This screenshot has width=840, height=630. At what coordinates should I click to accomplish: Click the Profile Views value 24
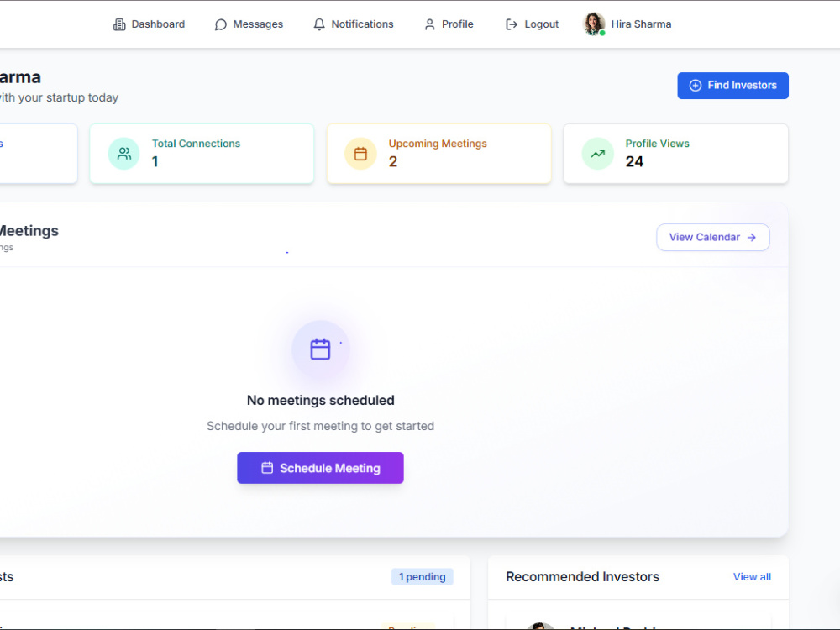click(x=634, y=162)
